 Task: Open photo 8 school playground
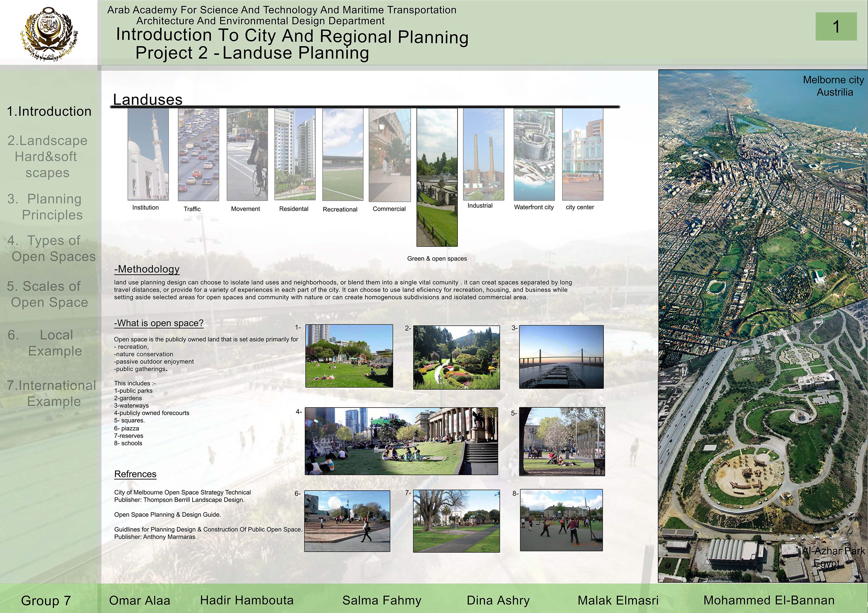point(561,520)
